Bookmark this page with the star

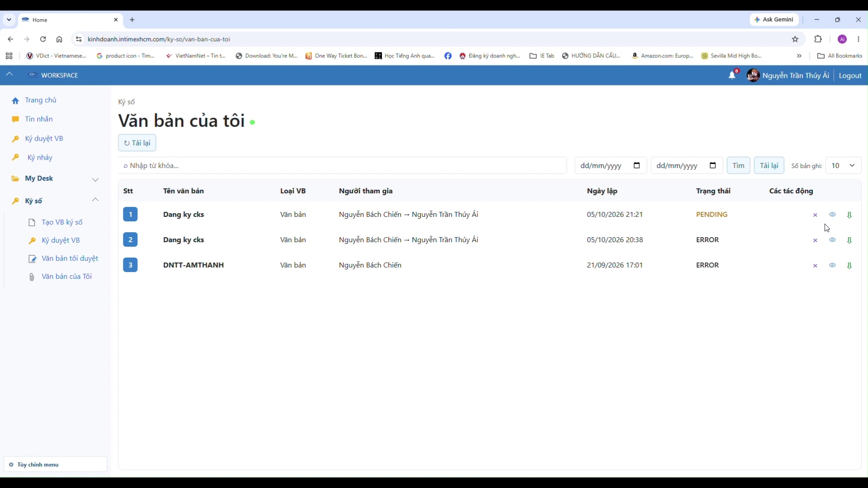pos(795,39)
